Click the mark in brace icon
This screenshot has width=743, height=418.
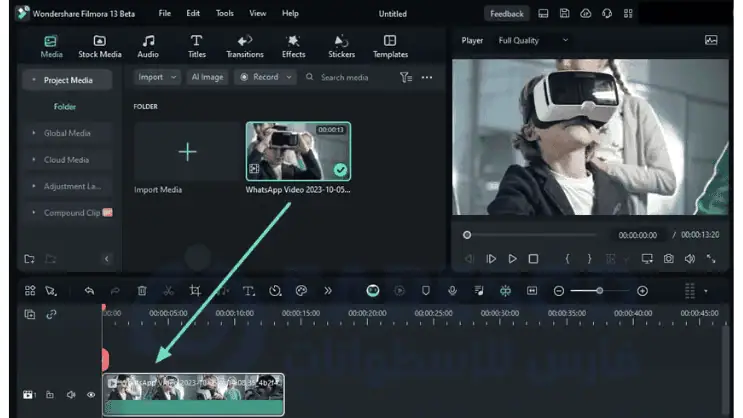[567, 259]
